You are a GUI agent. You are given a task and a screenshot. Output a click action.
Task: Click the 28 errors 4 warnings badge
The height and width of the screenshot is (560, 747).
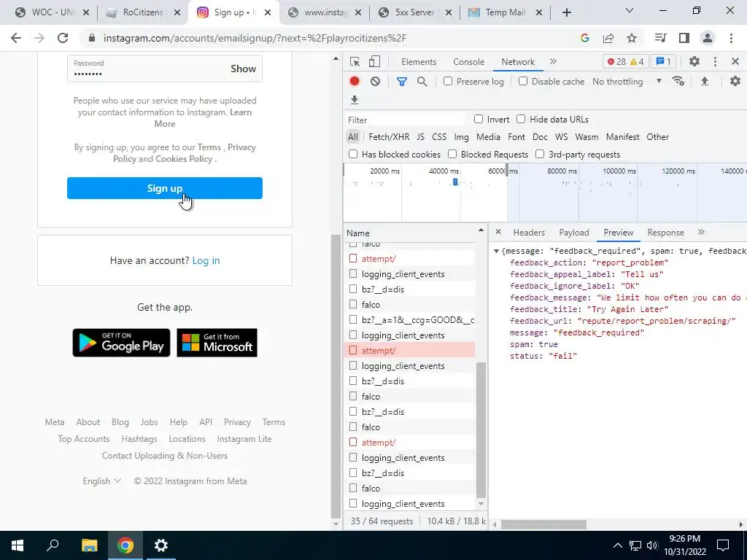pyautogui.click(x=625, y=61)
